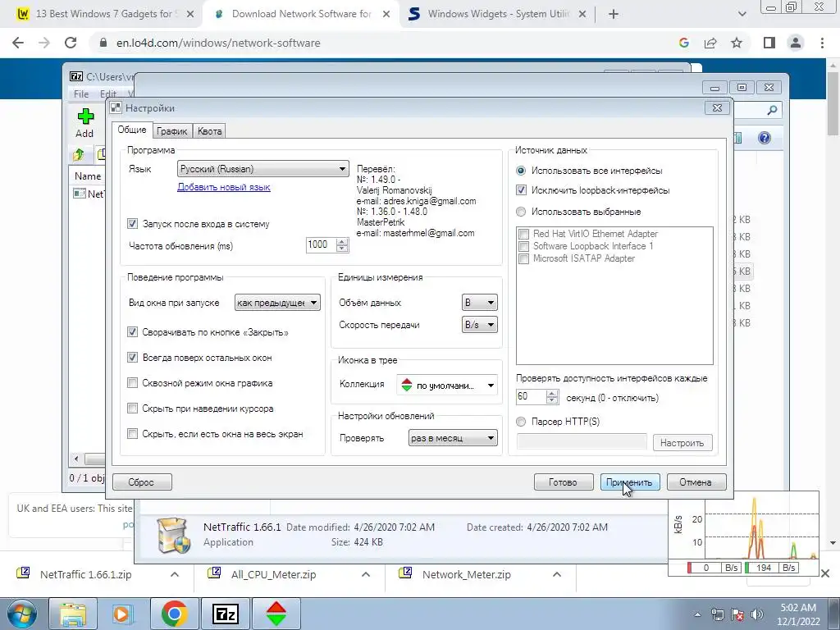840x630 pixels.
Task: Click the Применить button
Action: point(630,482)
